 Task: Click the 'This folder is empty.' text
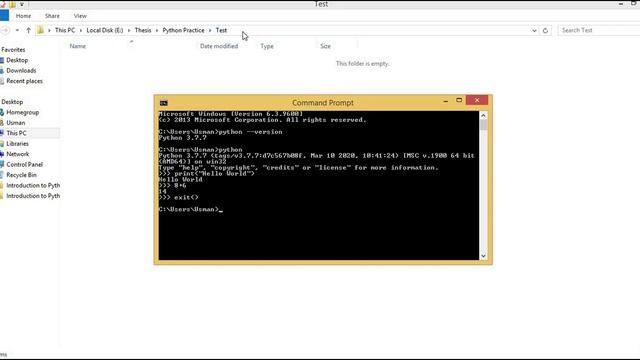tap(362, 64)
